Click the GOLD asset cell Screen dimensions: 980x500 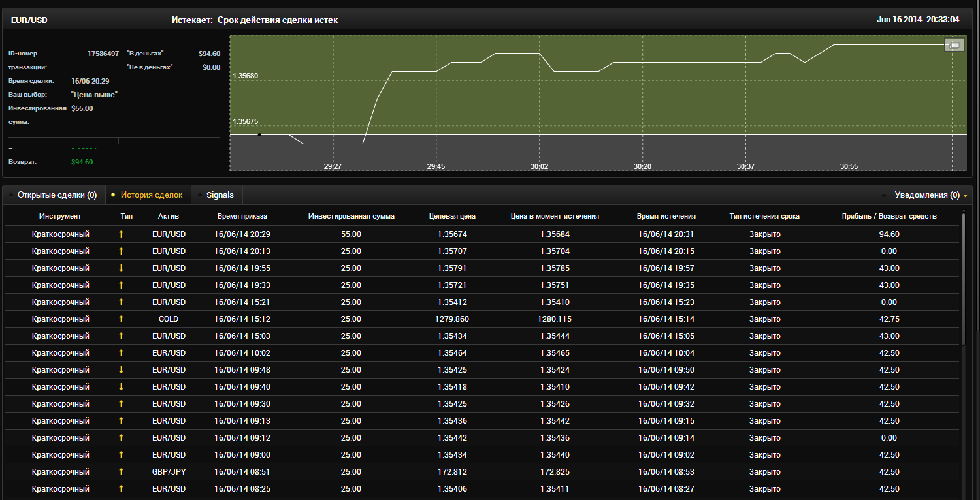169,319
